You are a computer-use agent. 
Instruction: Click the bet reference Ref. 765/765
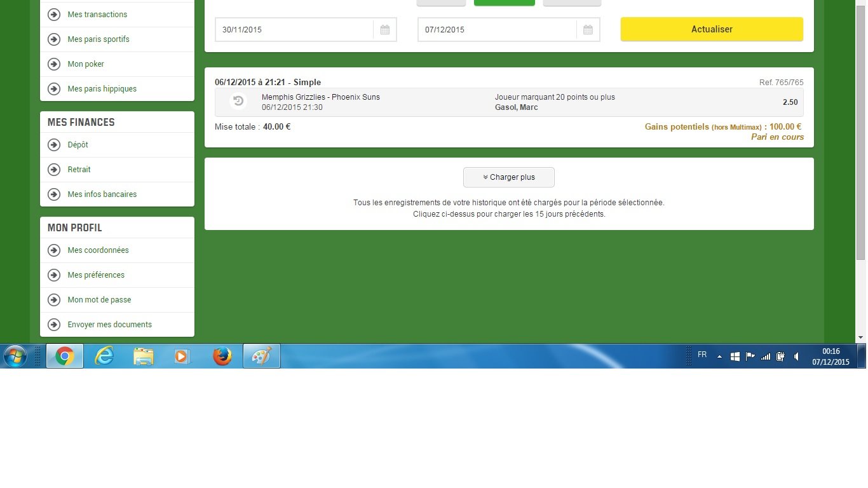781,83
